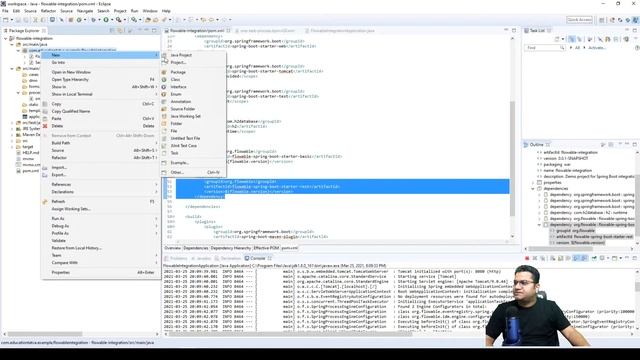Screen dimensions: 640x360
Task: Click Open Type Hierarchy
Action: coord(70,80)
